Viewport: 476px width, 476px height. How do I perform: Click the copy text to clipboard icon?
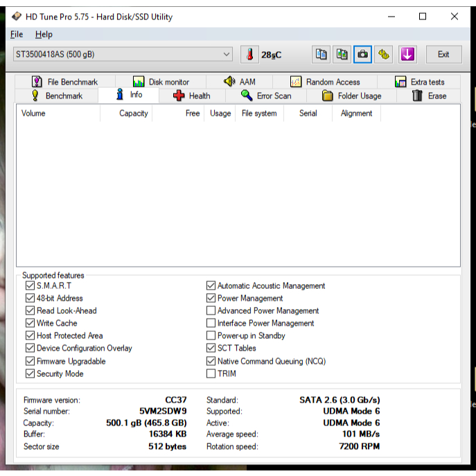pyautogui.click(x=321, y=55)
